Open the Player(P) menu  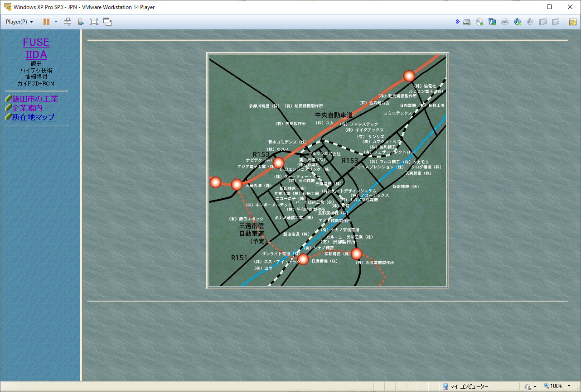(x=19, y=22)
